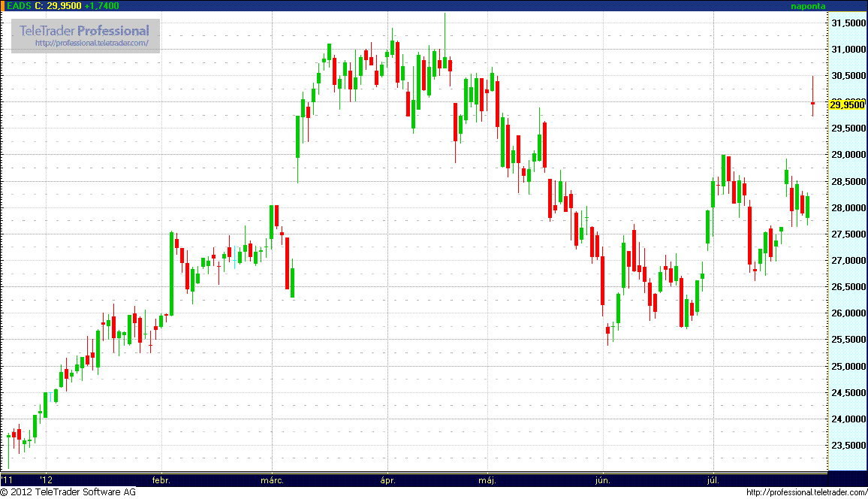Open the professional.teletrader.com link in watermark

point(97,44)
